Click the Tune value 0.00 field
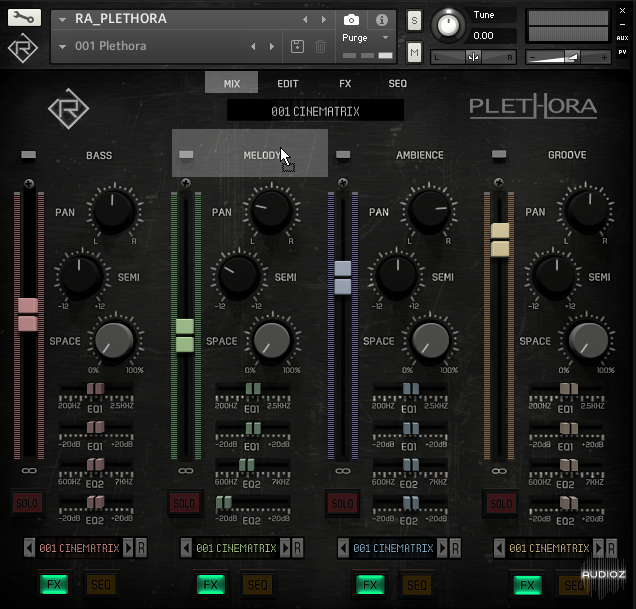This screenshot has width=636, height=609. point(493,36)
